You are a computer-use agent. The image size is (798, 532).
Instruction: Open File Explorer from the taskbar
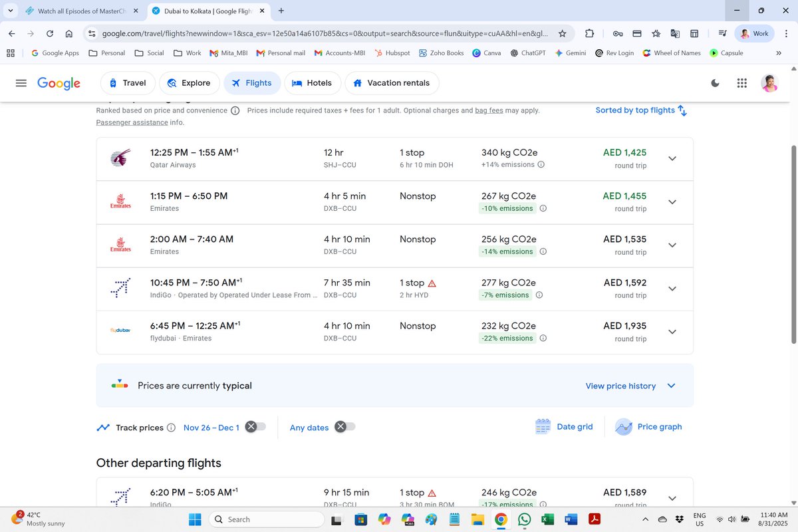pos(477,519)
